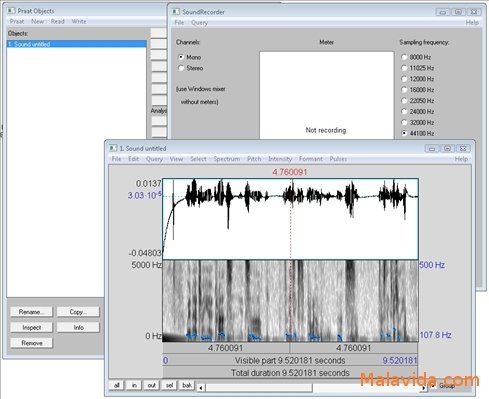Image resolution: width=489 pixels, height=399 pixels.
Task: Click the Inspect button
Action: point(31,327)
